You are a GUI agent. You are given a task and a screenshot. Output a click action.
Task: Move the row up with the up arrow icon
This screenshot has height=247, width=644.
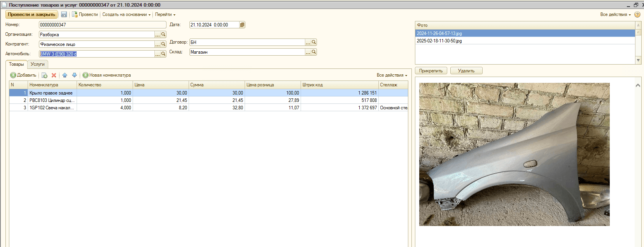pyautogui.click(x=65, y=75)
